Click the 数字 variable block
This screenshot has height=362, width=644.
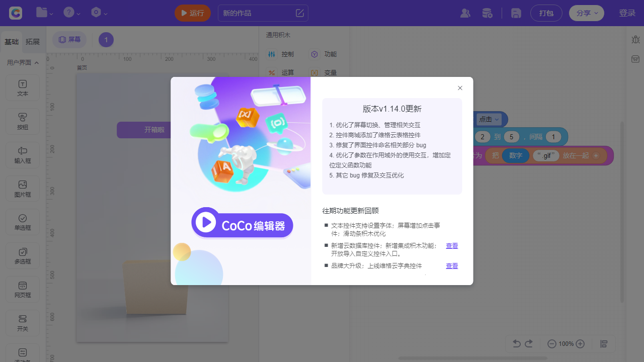point(516,155)
